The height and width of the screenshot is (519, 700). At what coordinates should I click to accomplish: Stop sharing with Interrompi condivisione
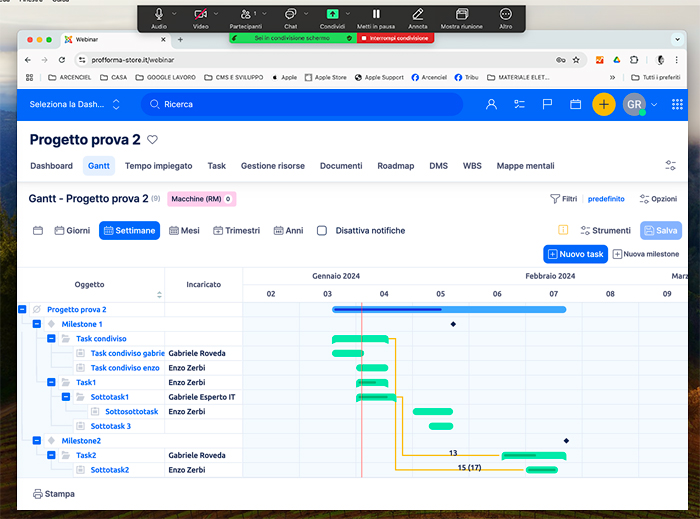click(x=395, y=38)
